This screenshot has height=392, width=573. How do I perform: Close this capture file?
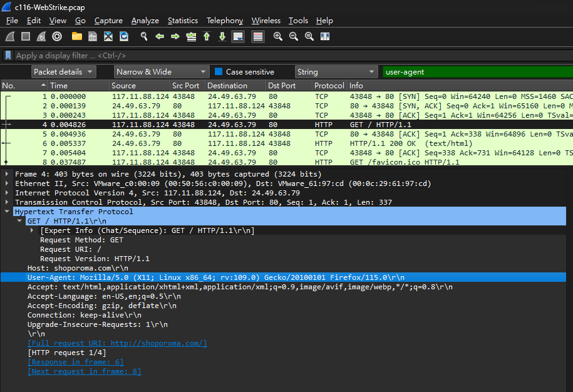(x=108, y=36)
